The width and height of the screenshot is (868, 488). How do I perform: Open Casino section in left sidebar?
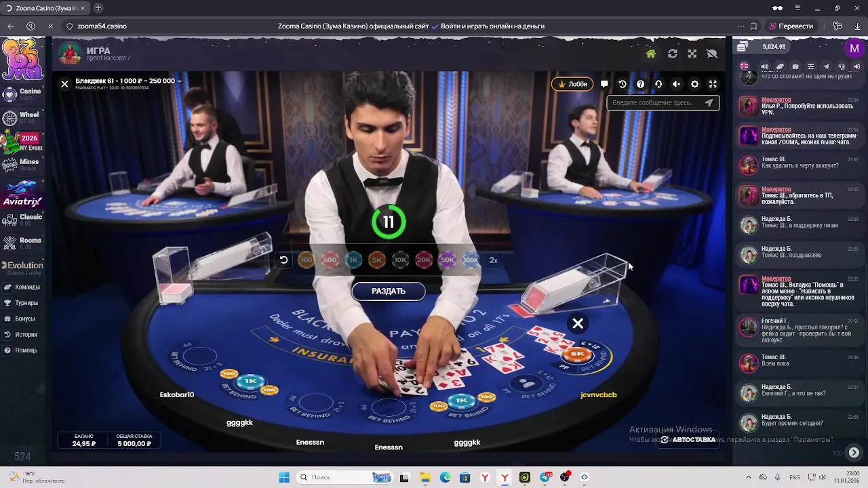tap(22, 94)
